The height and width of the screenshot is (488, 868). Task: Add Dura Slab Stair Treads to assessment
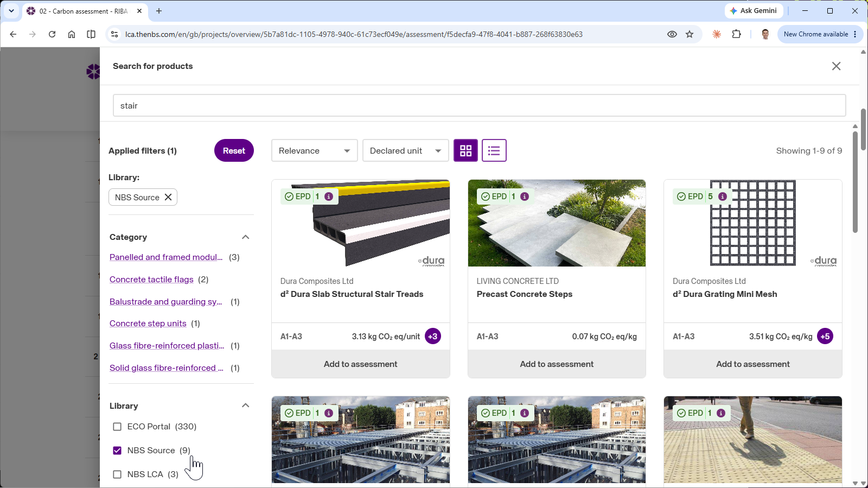[x=361, y=364]
